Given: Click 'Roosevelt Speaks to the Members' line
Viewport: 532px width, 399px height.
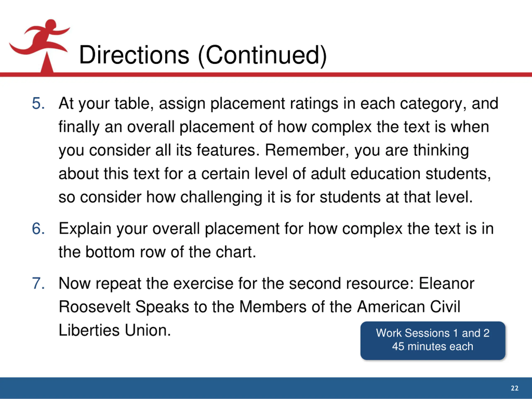Looking at the screenshot, I should pyautogui.click(x=260, y=307).
